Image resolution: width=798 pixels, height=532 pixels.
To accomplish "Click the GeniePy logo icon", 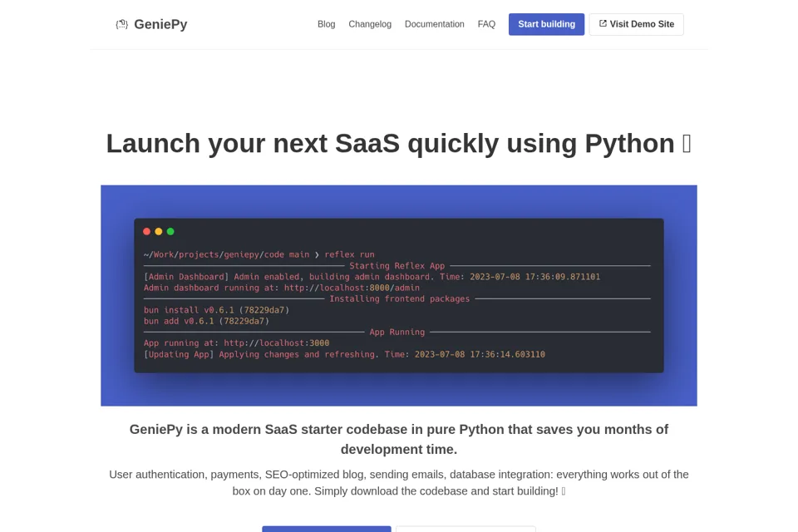I will pyautogui.click(x=121, y=24).
